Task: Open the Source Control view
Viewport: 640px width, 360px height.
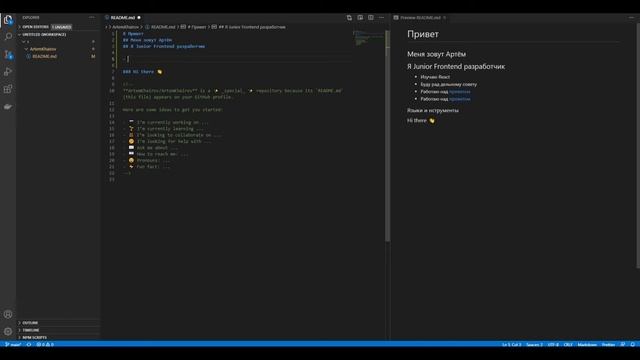Action: coord(8,54)
